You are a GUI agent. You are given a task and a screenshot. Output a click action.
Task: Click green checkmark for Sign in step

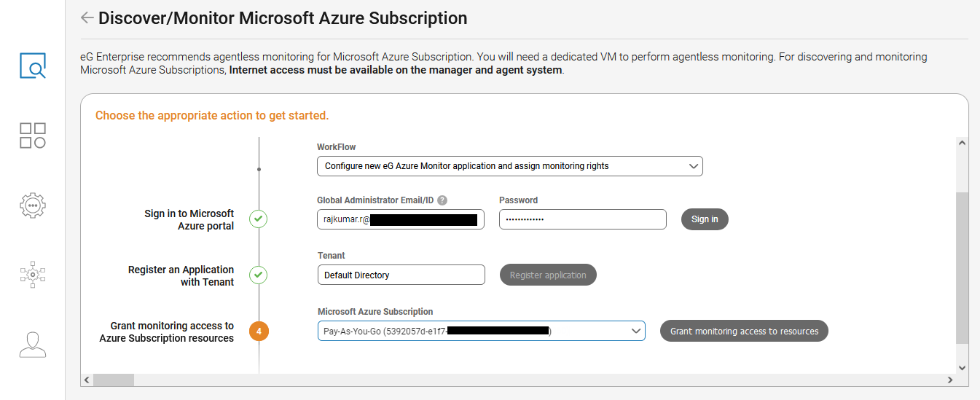[259, 219]
